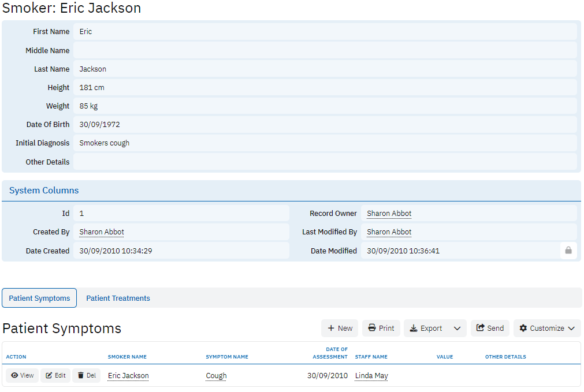
Task: Open the Export dropdown arrow
Action: (457, 328)
